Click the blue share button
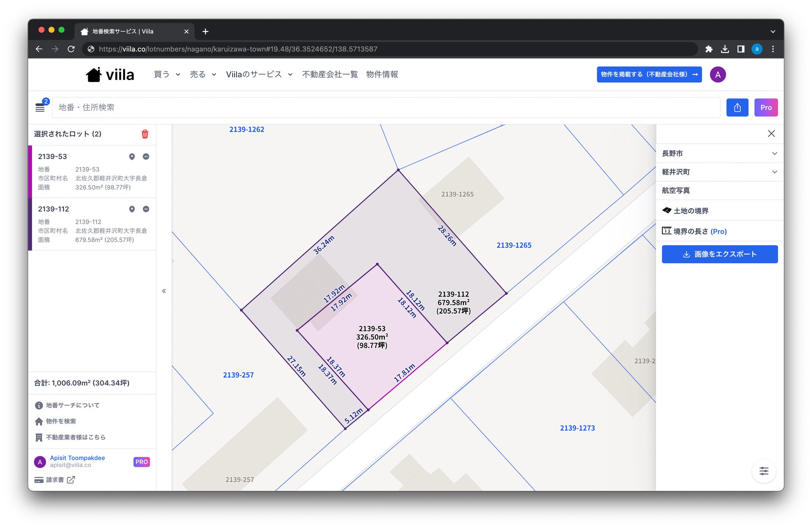The width and height of the screenshot is (812, 528). coord(737,107)
